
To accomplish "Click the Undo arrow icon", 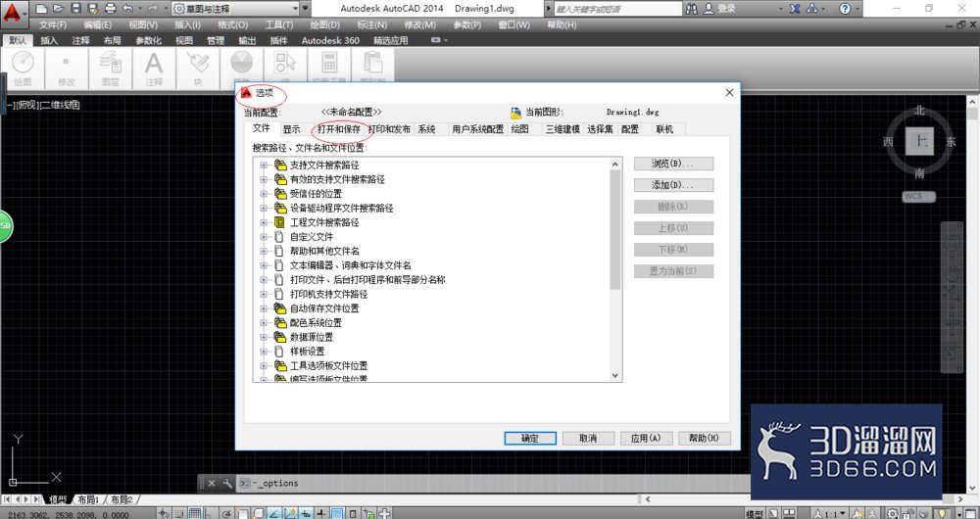I will (x=127, y=8).
